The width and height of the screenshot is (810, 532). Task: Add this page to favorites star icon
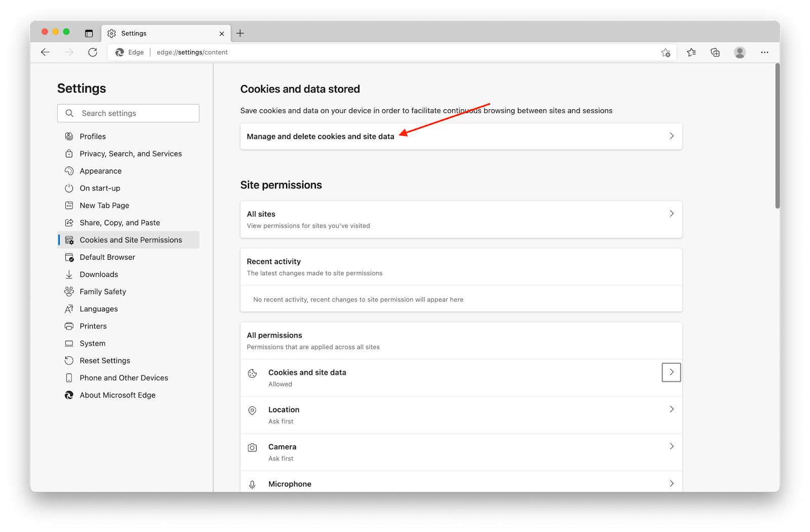click(x=666, y=52)
